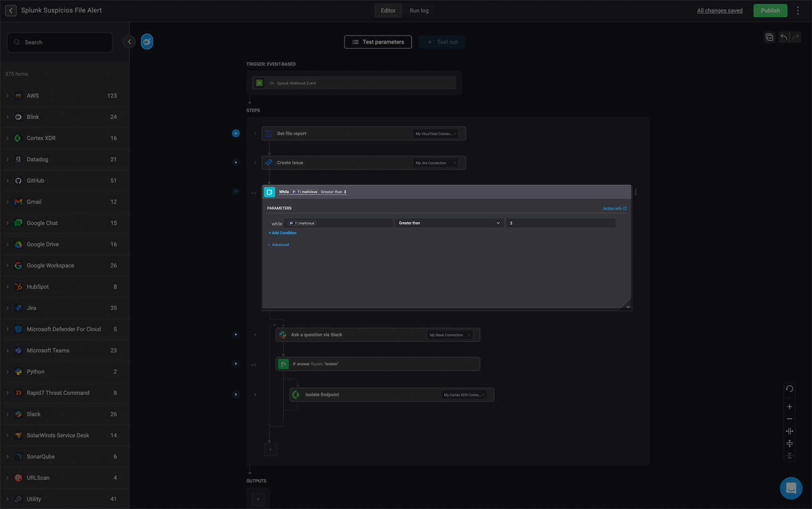Viewport: 812px width, 509px height.
Task: Expand the Advanced section
Action: (x=279, y=245)
